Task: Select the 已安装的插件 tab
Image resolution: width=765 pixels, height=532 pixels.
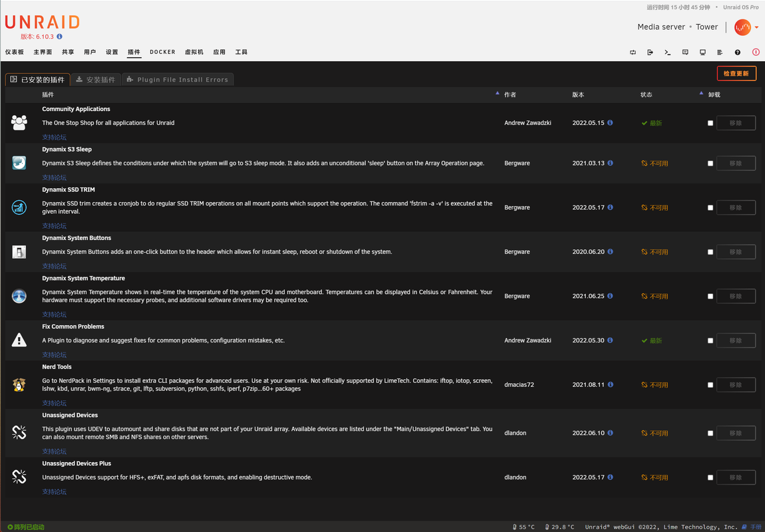Action: point(37,80)
